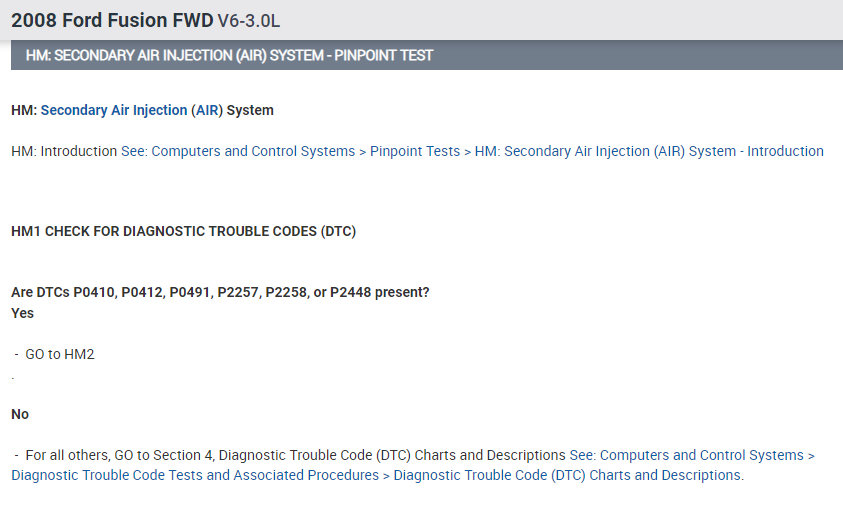
Task: Click the 'See:' text after HM: Introduction
Action: click(134, 151)
